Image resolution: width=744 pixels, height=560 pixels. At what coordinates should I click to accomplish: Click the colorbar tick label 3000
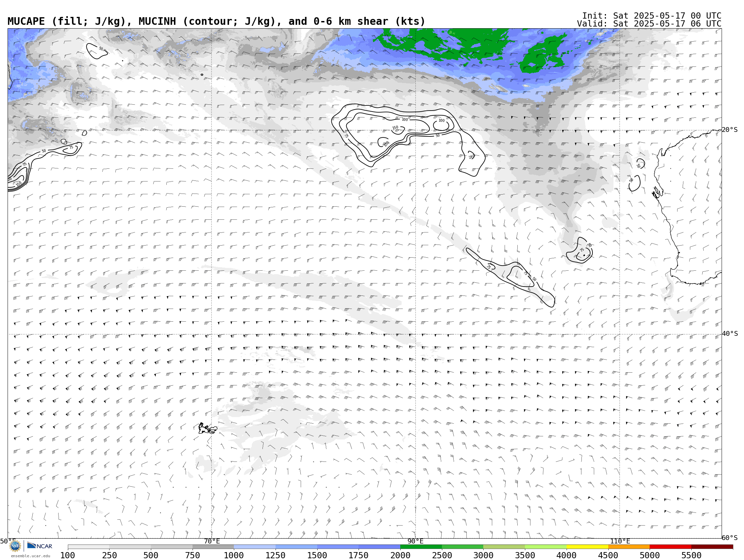click(x=483, y=555)
